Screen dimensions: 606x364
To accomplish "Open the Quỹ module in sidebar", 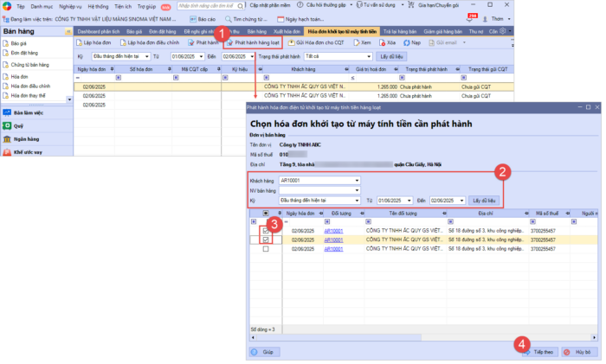I will 18,125.
